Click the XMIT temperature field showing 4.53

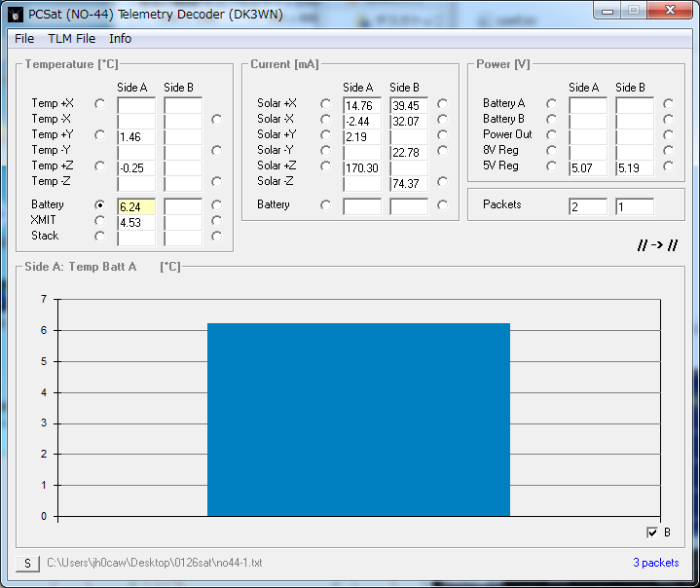pos(136,222)
